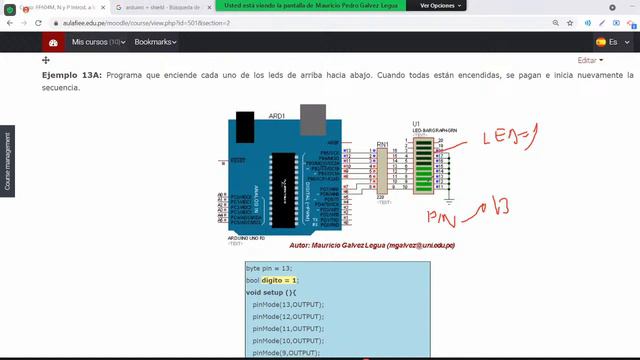Click the 'byte pin = 13;' code line
The width and height of the screenshot is (640, 360).
click(269, 268)
